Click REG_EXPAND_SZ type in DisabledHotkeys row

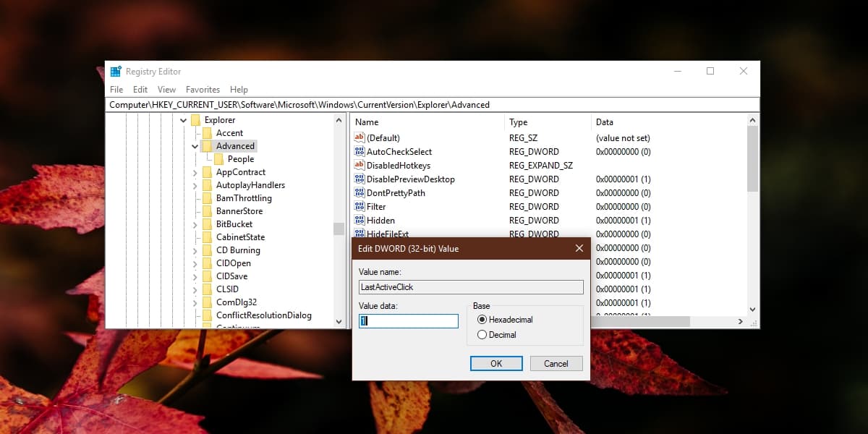[x=540, y=166]
